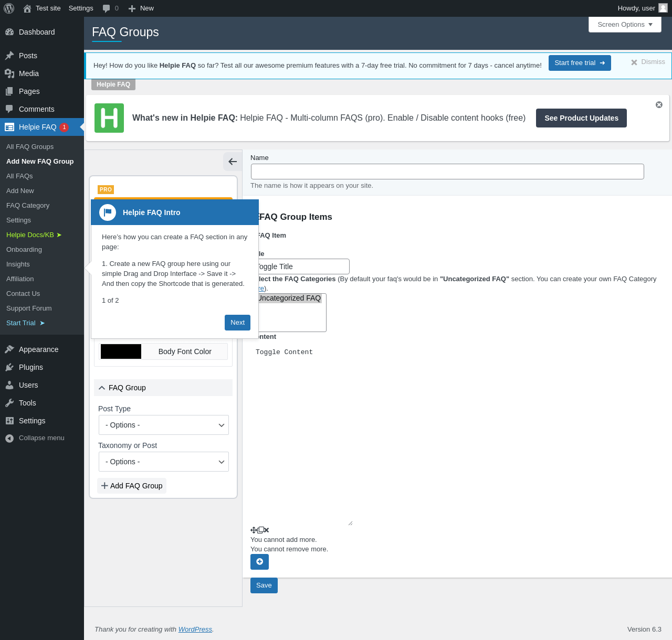The image size is (672, 640).
Task: Click the user avatar in the admin bar
Action: (x=663, y=8)
